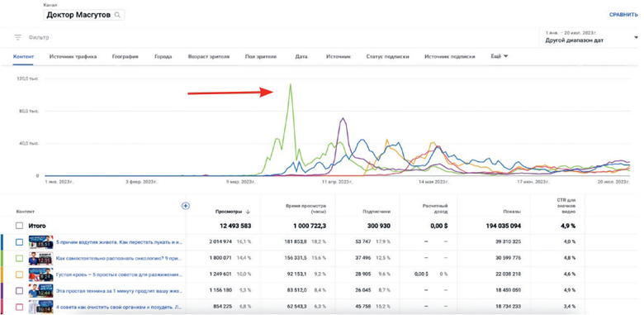Switch to the Источник tab
644x315 pixels.
[338, 57]
